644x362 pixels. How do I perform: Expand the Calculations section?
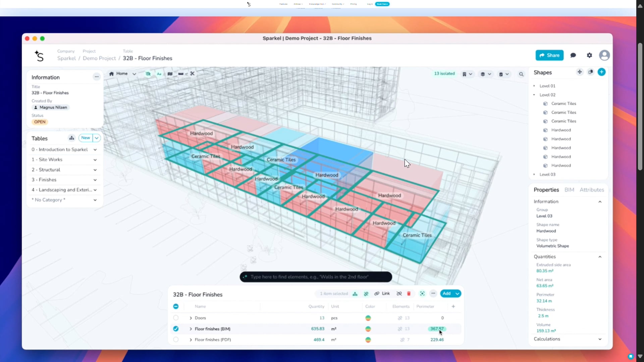pos(600,339)
